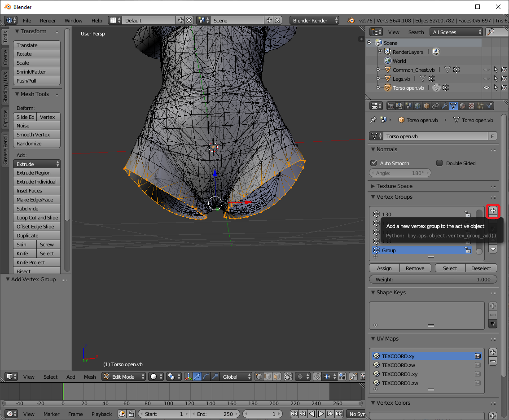Open the Object properties tab (orange cube)

click(426, 106)
